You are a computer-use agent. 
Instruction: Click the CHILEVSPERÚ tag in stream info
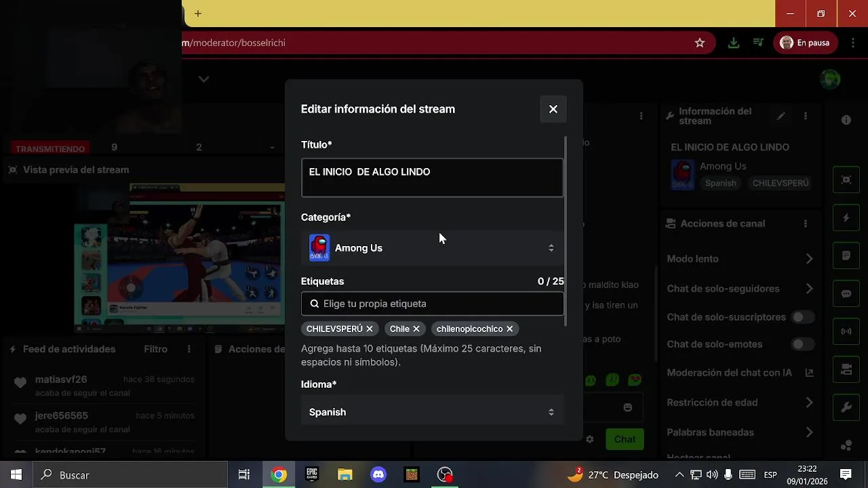tap(781, 183)
